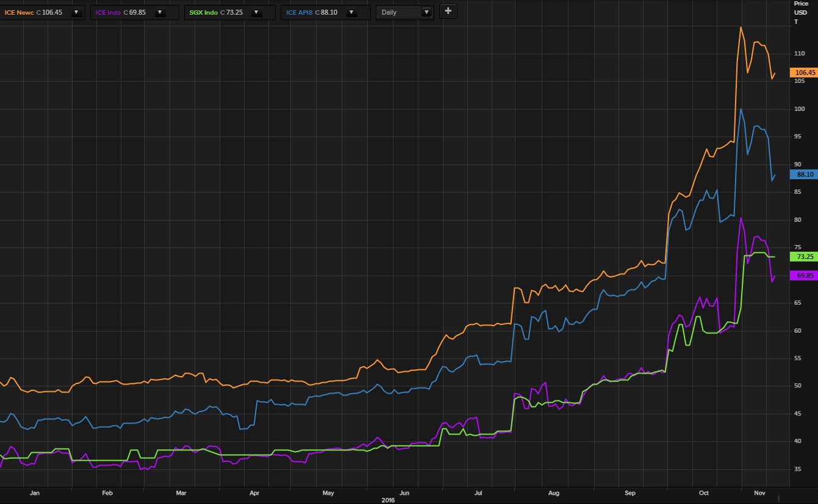
Task: Expand the ICE API8 contract selector
Action: [351, 12]
